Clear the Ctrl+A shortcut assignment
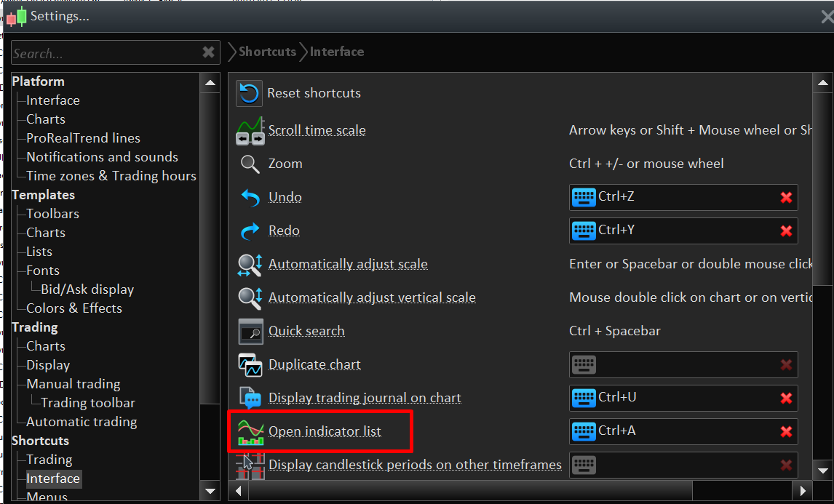This screenshot has height=504, width=834. pyautogui.click(x=786, y=431)
